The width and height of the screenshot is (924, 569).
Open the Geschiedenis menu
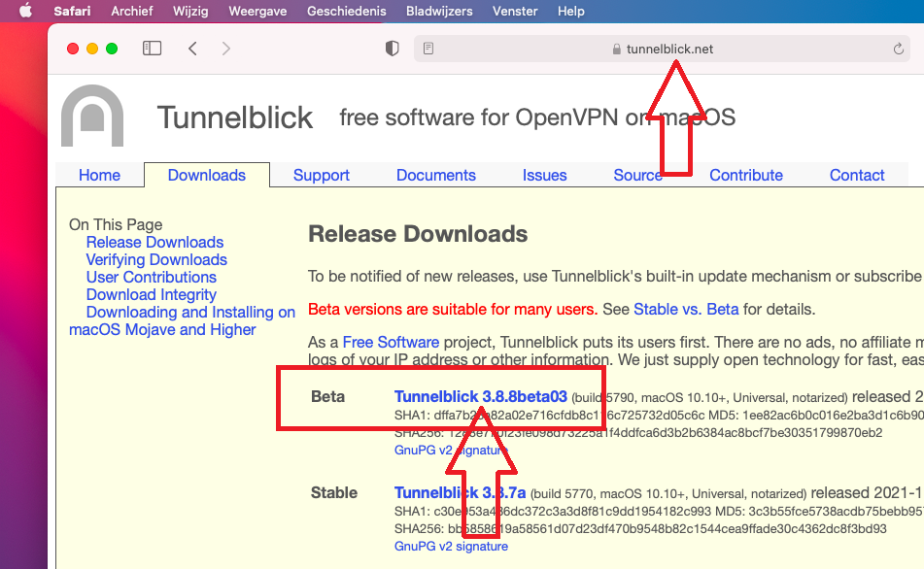(x=347, y=12)
